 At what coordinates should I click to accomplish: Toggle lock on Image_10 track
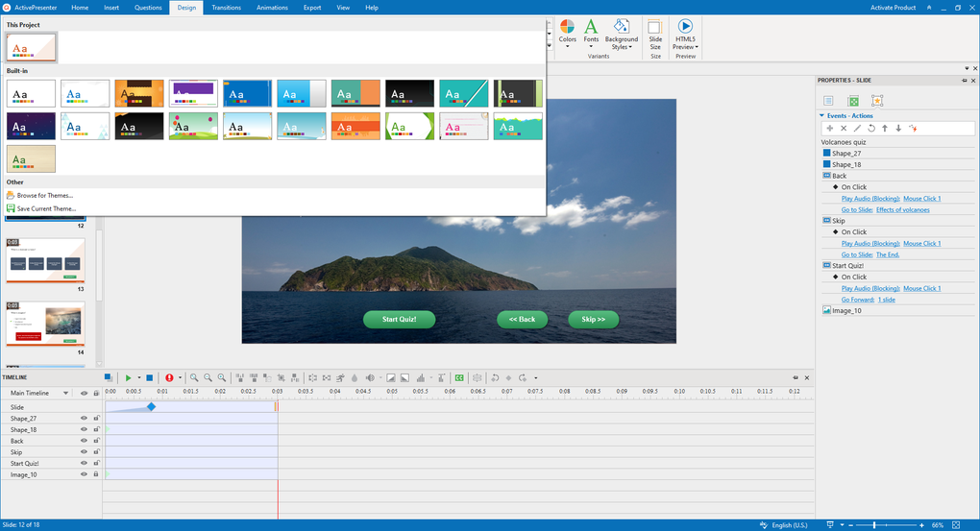point(96,474)
